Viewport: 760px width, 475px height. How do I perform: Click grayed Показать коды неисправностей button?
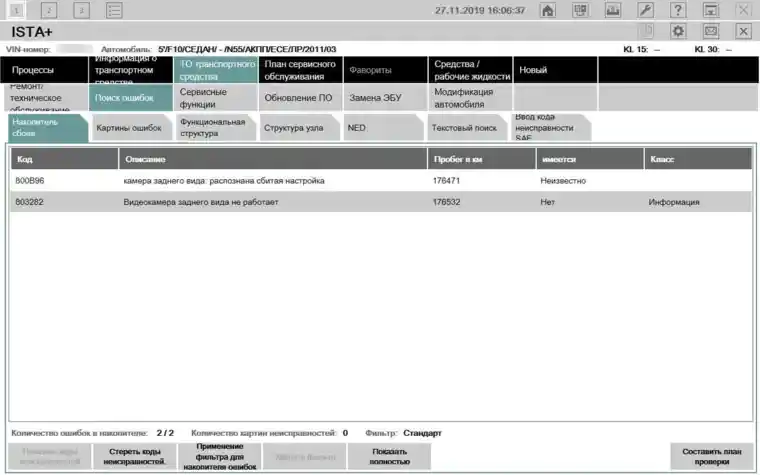pos(50,457)
